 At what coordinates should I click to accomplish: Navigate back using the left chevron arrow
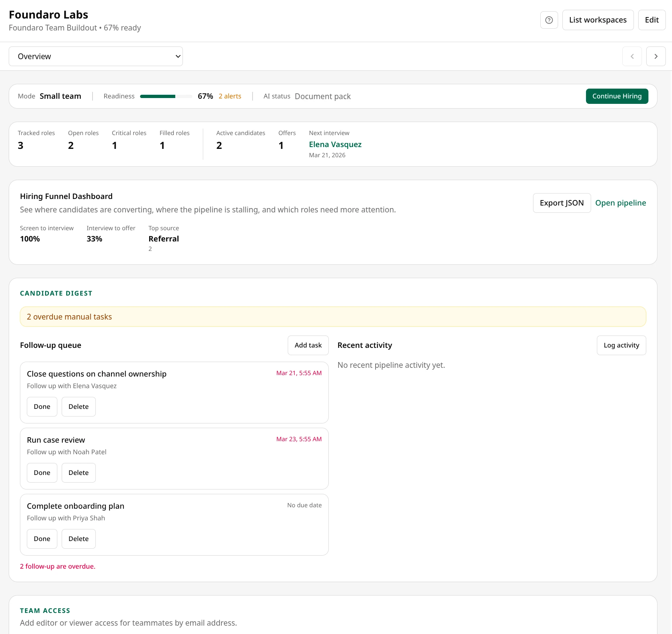point(632,56)
